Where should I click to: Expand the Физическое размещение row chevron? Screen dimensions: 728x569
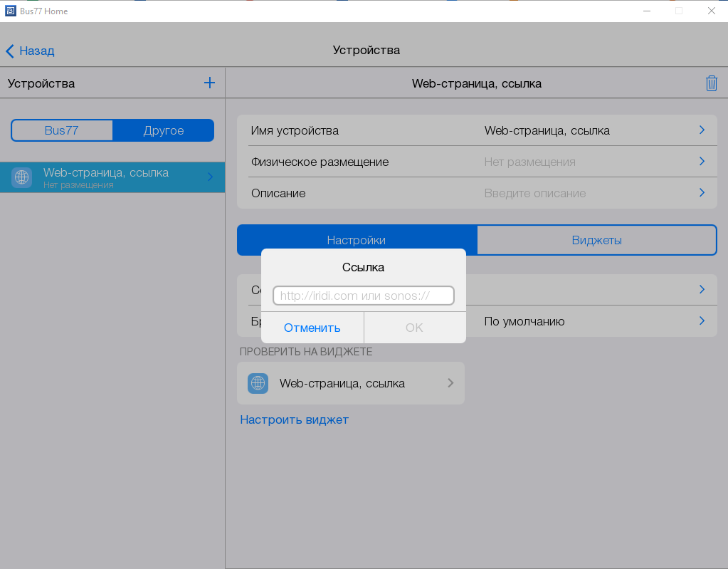pos(701,162)
